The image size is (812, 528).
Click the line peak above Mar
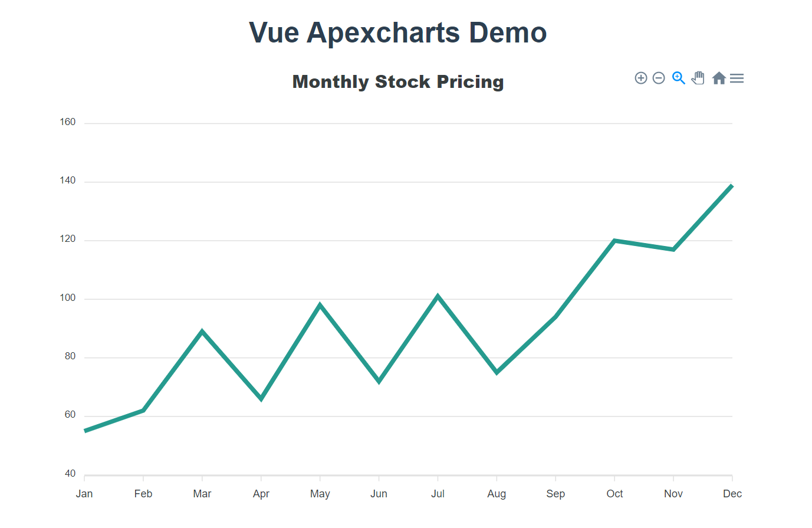coord(202,332)
